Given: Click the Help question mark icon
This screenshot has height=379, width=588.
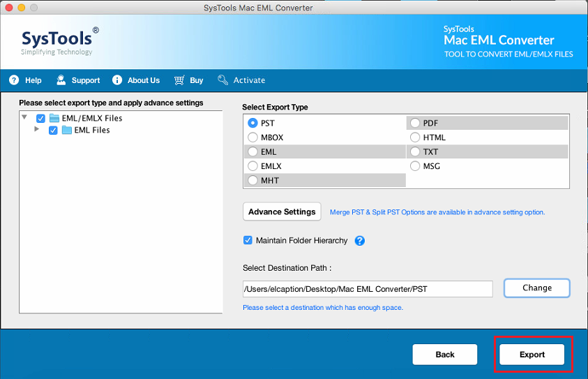Looking at the screenshot, I should coord(14,80).
